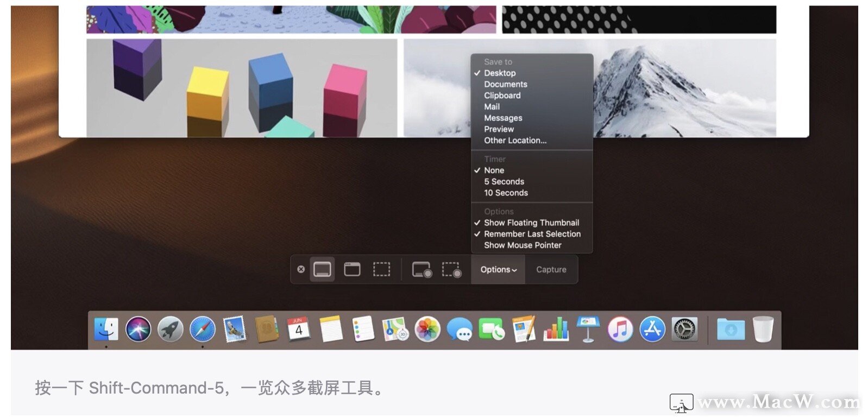Toggle Show Floating Thumbnail option
Screen dimensions: 868x418
[531, 223]
